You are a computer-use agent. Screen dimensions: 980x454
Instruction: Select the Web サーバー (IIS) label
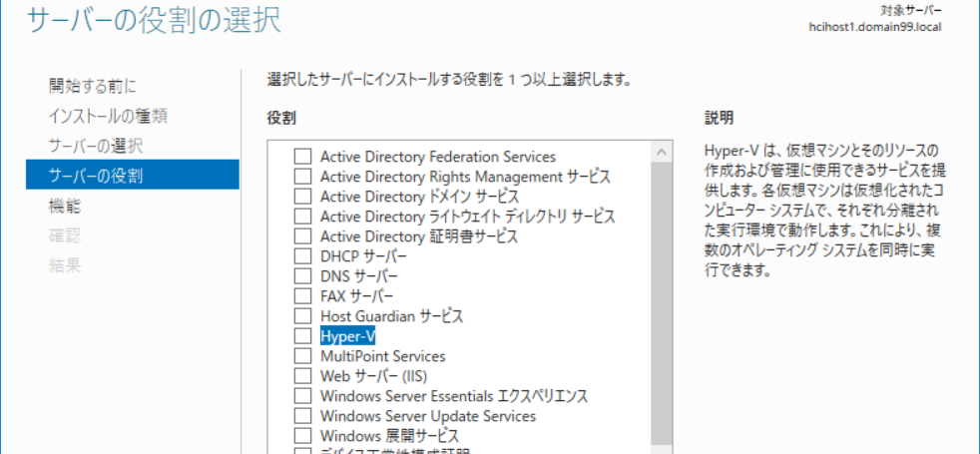[x=374, y=376]
